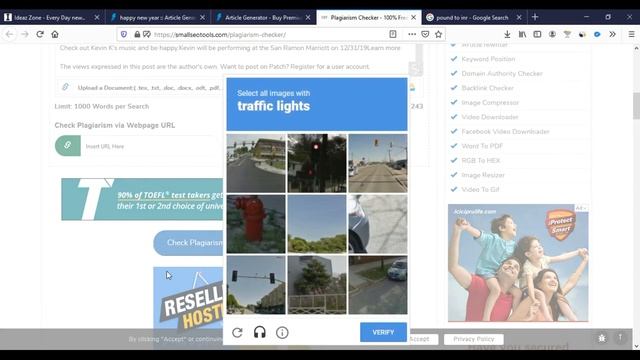Switch to pound to inr Google Search tab

(472, 18)
